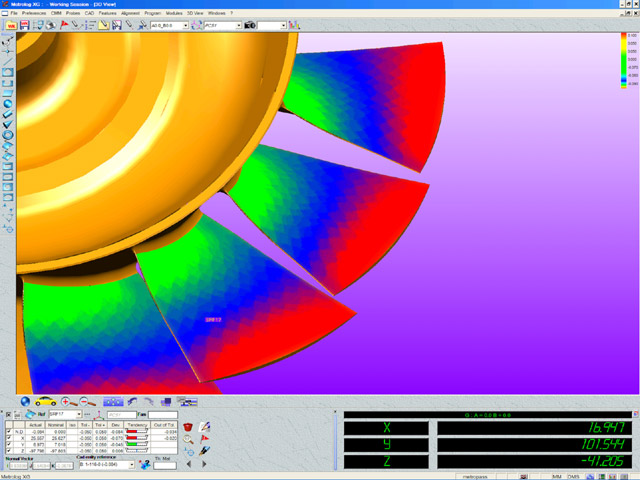640x480 pixels.
Task: Click the blue globe view icon
Action: point(25,401)
